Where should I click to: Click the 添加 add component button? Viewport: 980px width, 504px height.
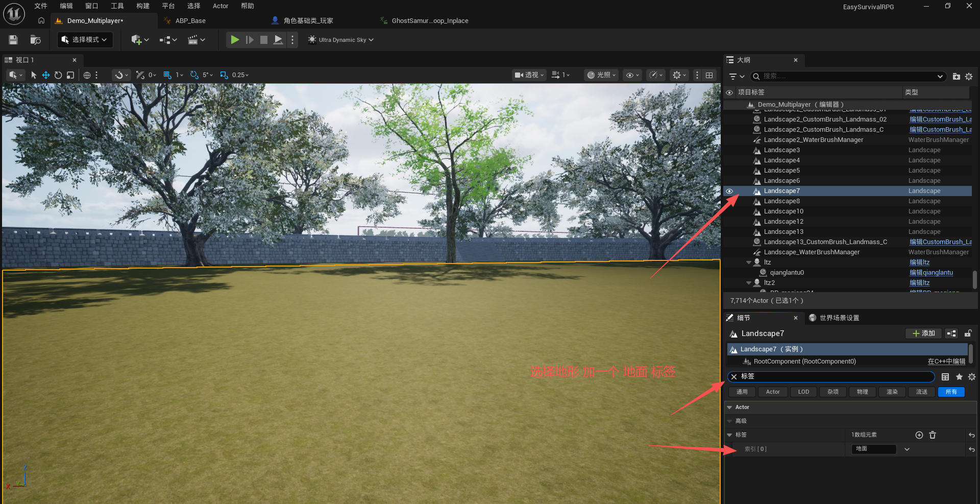click(x=923, y=333)
